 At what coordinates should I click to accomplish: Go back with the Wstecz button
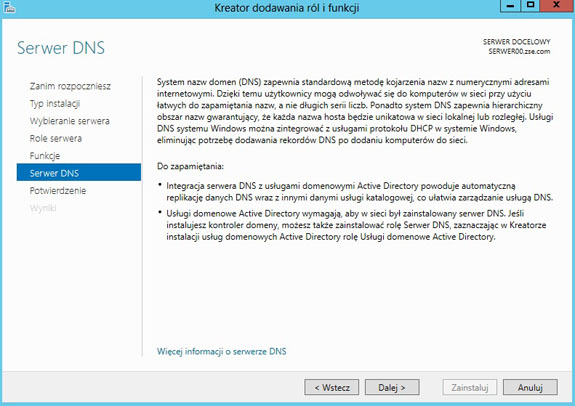click(332, 387)
